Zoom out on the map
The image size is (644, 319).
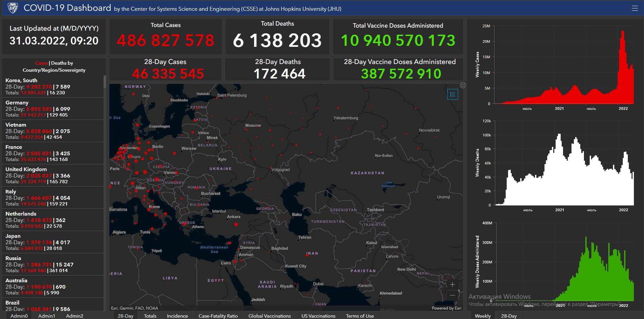click(x=452, y=295)
